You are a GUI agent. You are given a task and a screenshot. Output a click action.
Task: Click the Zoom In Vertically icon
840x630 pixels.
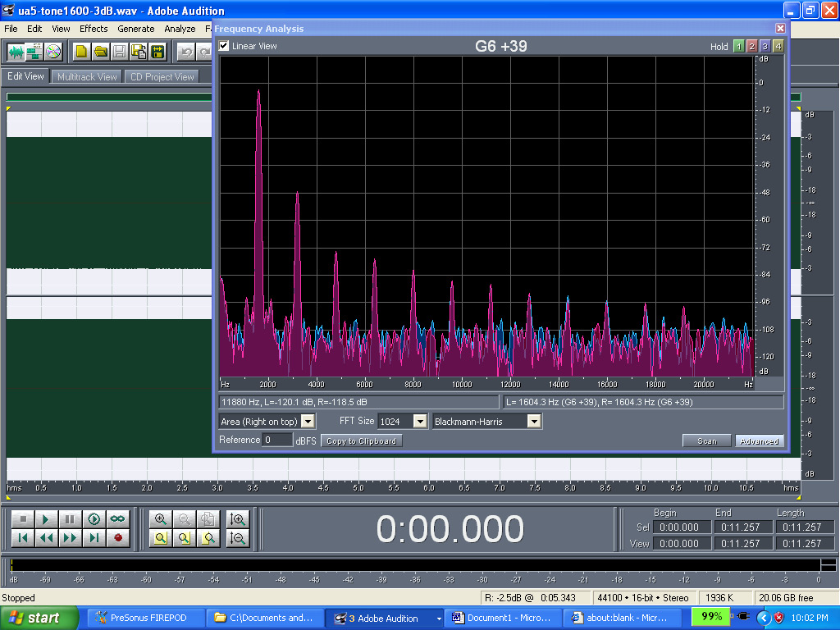(x=238, y=519)
